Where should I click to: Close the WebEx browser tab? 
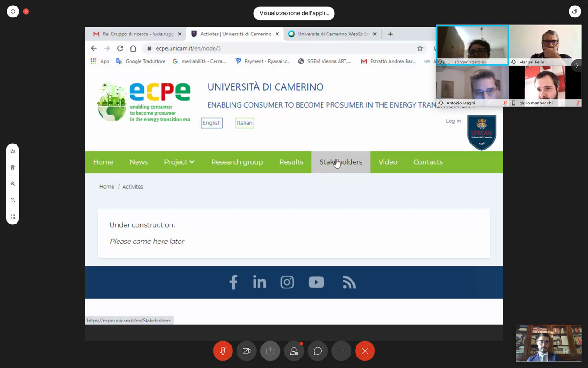tap(375, 34)
